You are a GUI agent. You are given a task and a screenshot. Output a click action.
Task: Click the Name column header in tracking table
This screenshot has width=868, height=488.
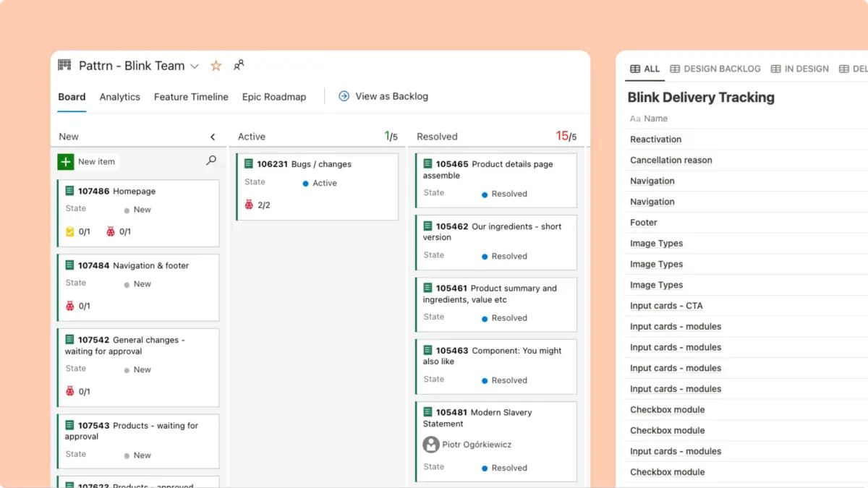click(649, 119)
